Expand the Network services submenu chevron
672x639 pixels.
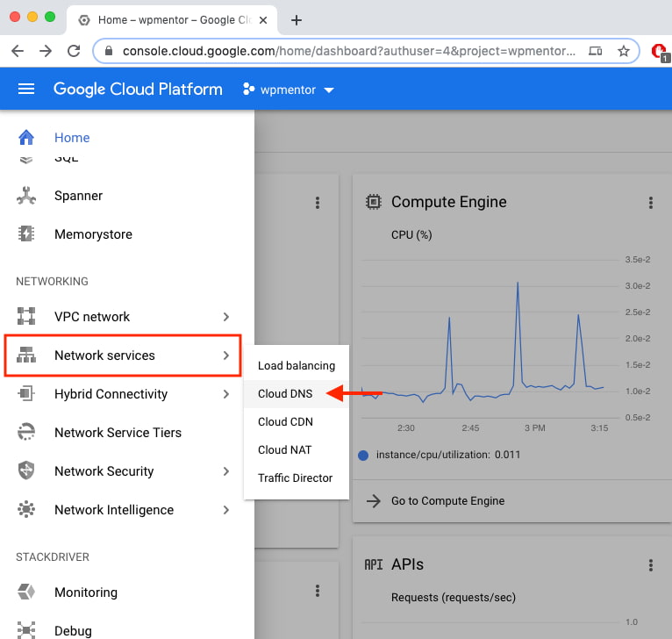[226, 355]
